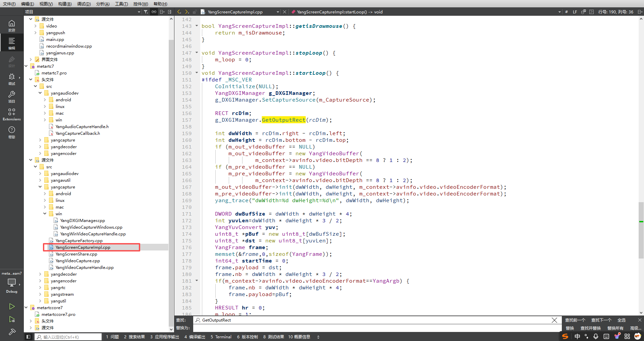The image size is (644, 341).
Task: Build the project with hammer icon
Action: pos(12,332)
